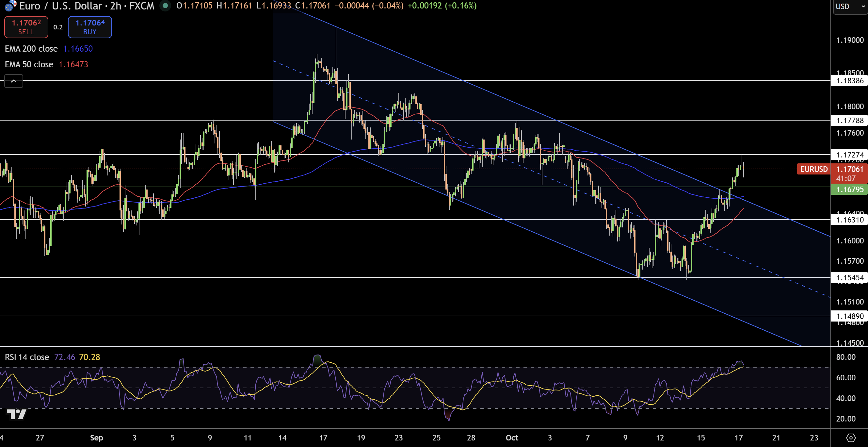
Task: Select the green 1.16795 price label
Action: (x=849, y=190)
